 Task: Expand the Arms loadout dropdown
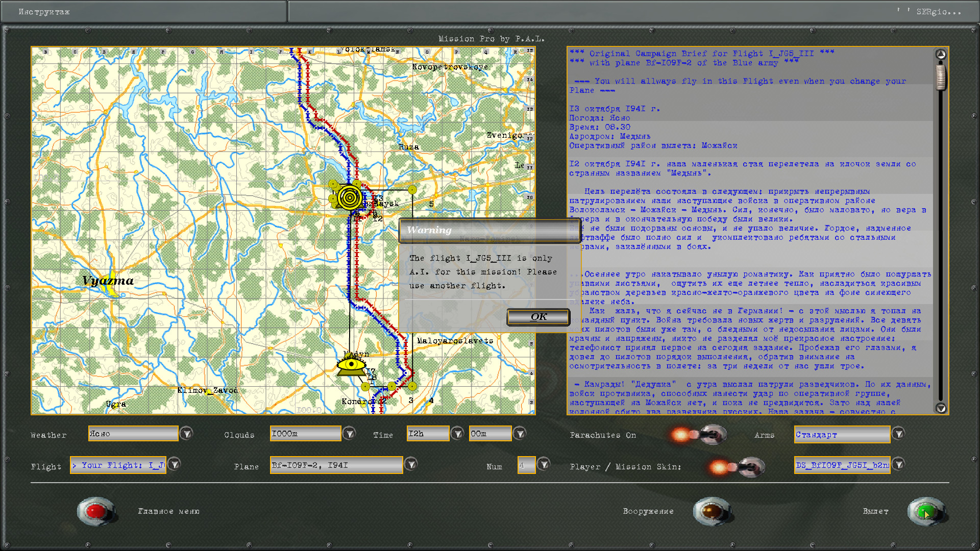click(898, 434)
